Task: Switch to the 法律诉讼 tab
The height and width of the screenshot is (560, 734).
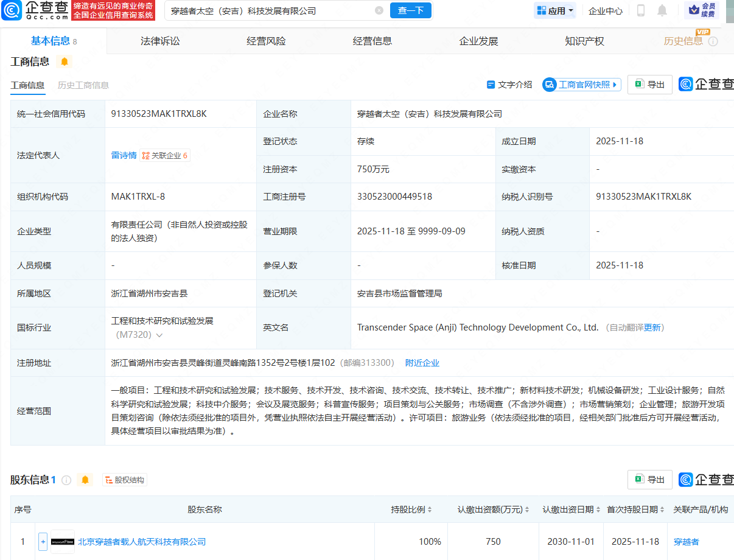Action: (160, 41)
